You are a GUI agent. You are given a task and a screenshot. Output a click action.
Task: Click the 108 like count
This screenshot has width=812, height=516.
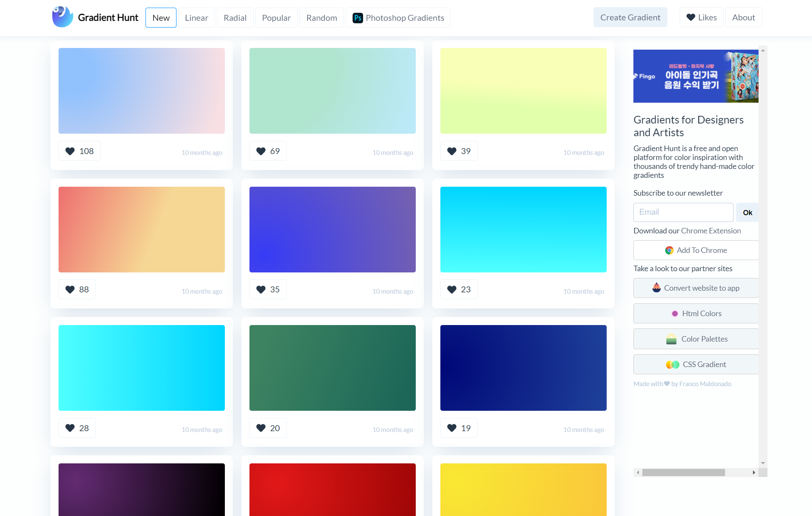(x=87, y=151)
